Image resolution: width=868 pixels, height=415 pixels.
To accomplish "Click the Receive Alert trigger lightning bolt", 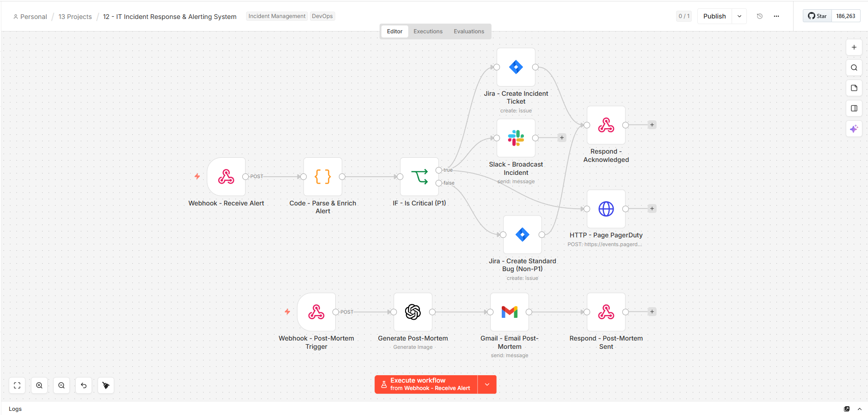I will tap(197, 176).
